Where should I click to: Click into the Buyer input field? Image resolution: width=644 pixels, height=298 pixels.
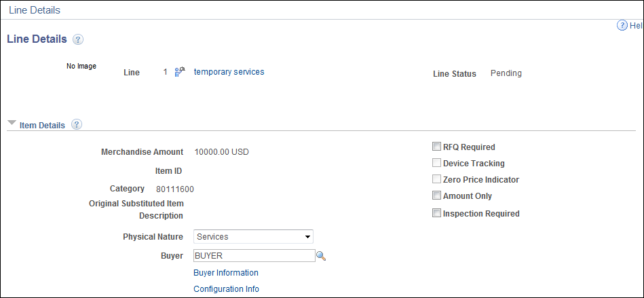coord(254,256)
